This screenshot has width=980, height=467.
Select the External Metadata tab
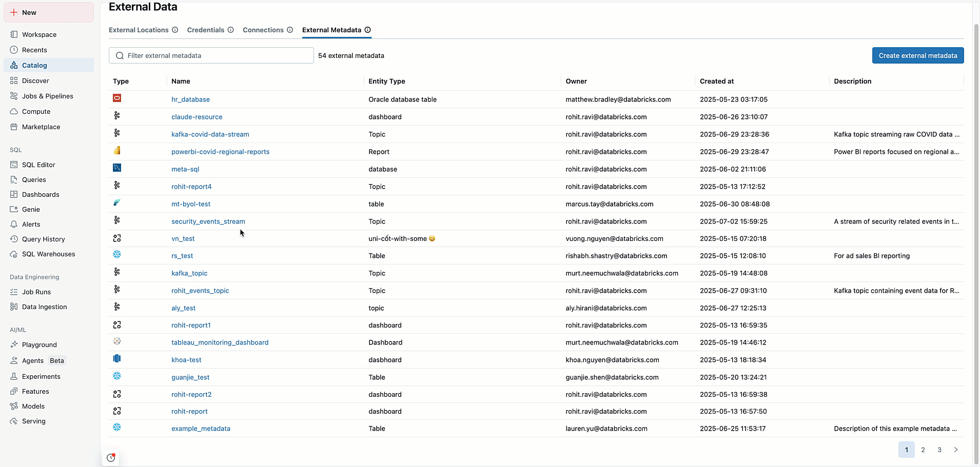[331, 30]
